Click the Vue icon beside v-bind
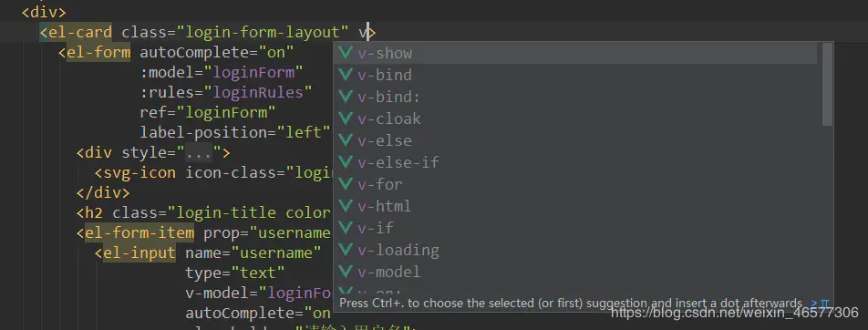Image resolution: width=868 pixels, height=330 pixels. [346, 75]
